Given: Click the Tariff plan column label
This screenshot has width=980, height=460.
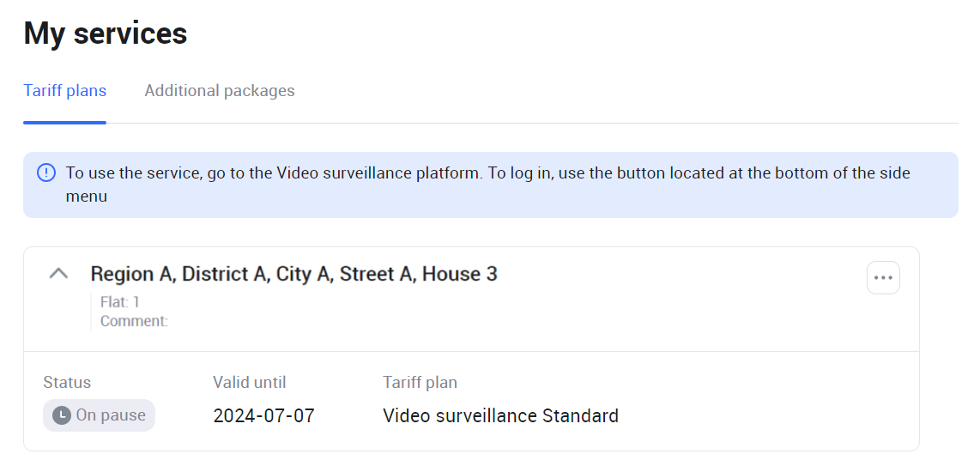Looking at the screenshot, I should tap(420, 383).
